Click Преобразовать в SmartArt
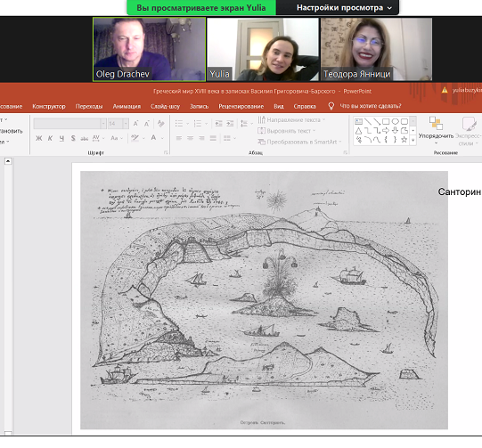The height and width of the screenshot is (448, 482). [x=299, y=142]
